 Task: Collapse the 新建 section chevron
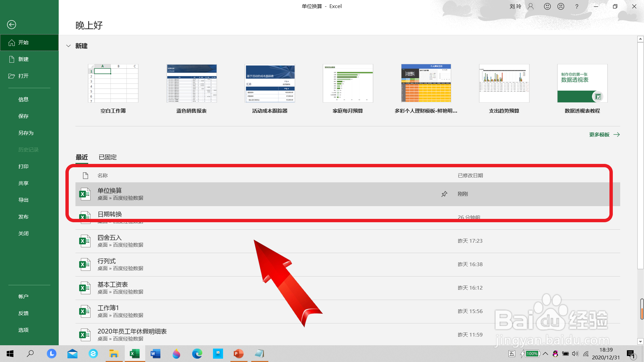[x=68, y=46]
